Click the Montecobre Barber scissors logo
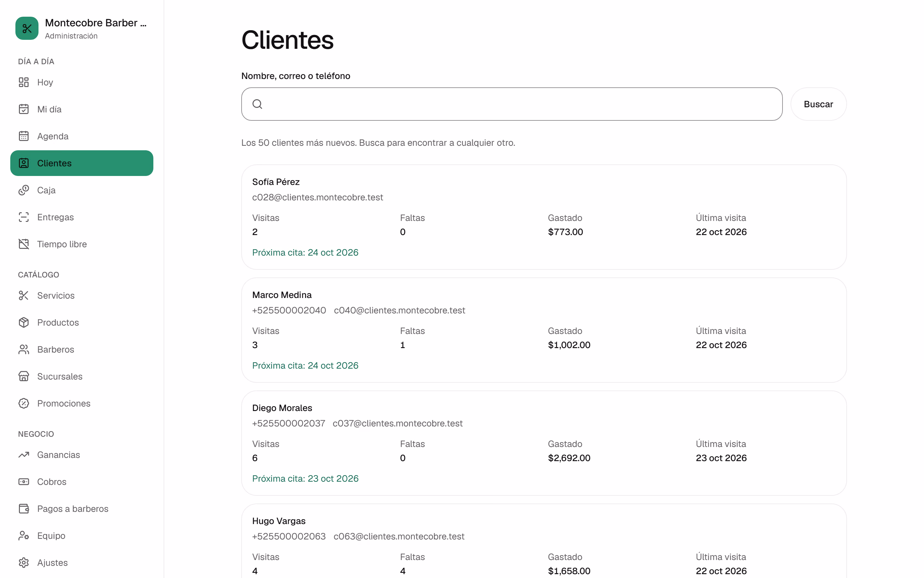Viewport: 924px width, 578px height. click(x=27, y=28)
